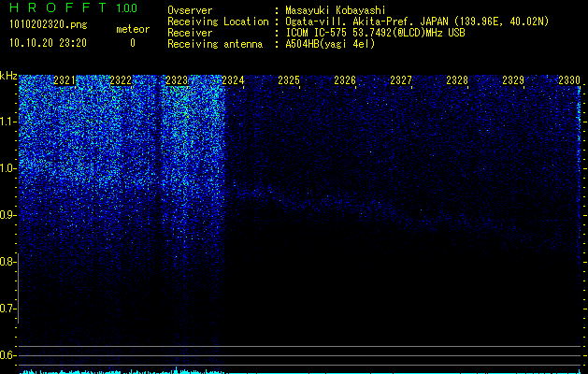Click the 2328 time marker
This screenshot has height=374, width=588.
coord(457,80)
